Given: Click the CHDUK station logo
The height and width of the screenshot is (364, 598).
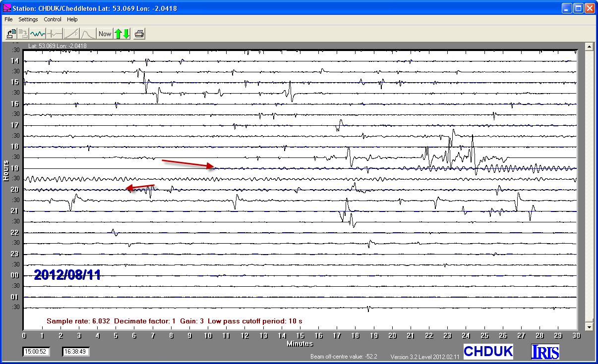Looking at the screenshot, I should (488, 351).
